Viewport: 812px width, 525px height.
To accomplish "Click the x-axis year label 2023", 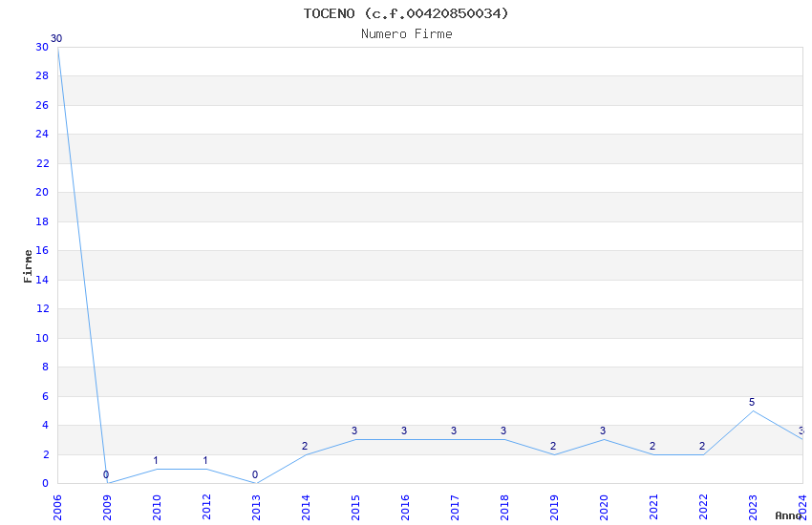I will [x=754, y=507].
